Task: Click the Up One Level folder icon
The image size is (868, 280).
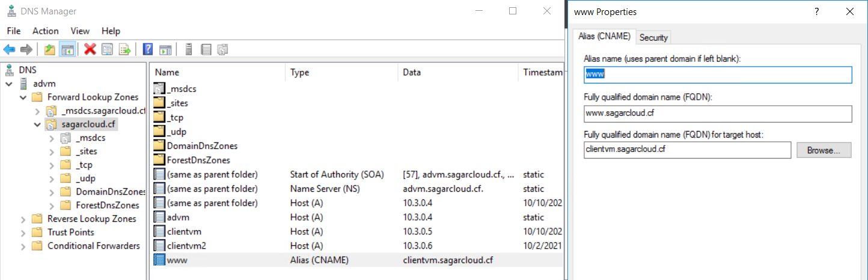Action: 50,49
